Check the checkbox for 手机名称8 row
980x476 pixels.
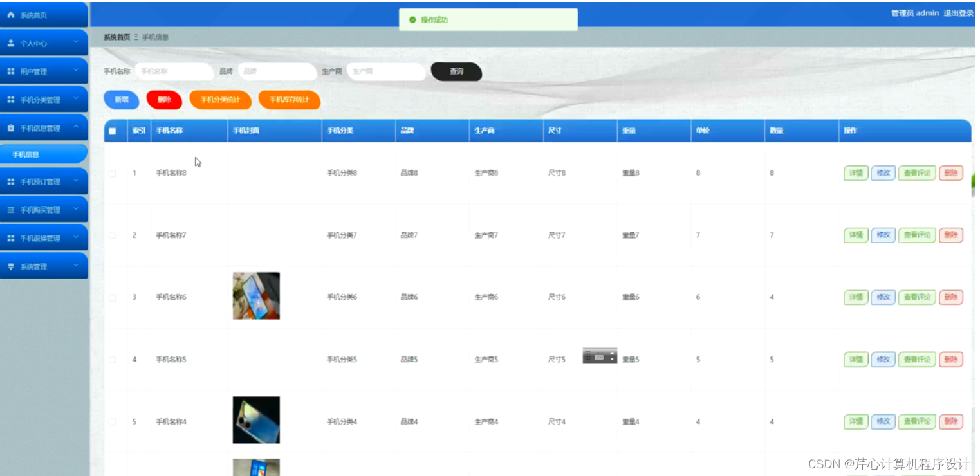pos(113,172)
